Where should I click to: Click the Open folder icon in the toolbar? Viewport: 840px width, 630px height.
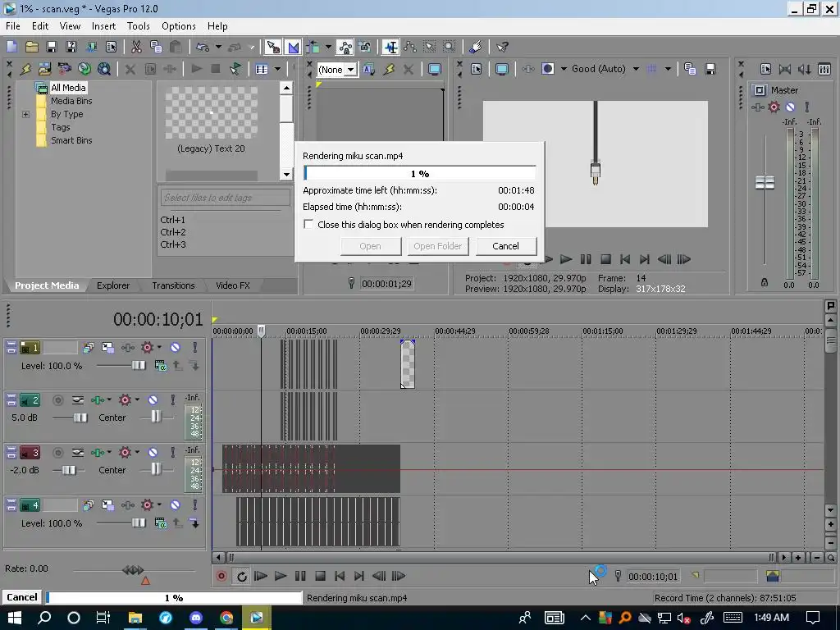[32, 47]
